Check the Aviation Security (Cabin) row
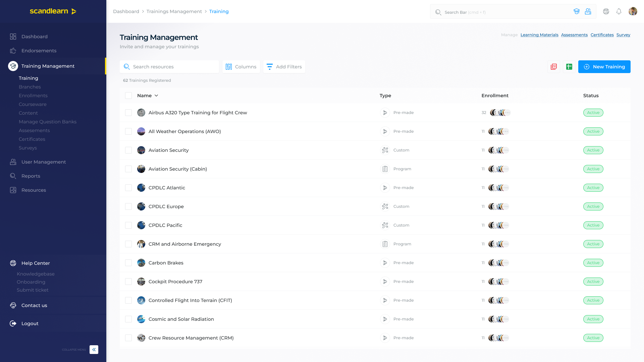This screenshot has height=362, width=644. coord(128,169)
